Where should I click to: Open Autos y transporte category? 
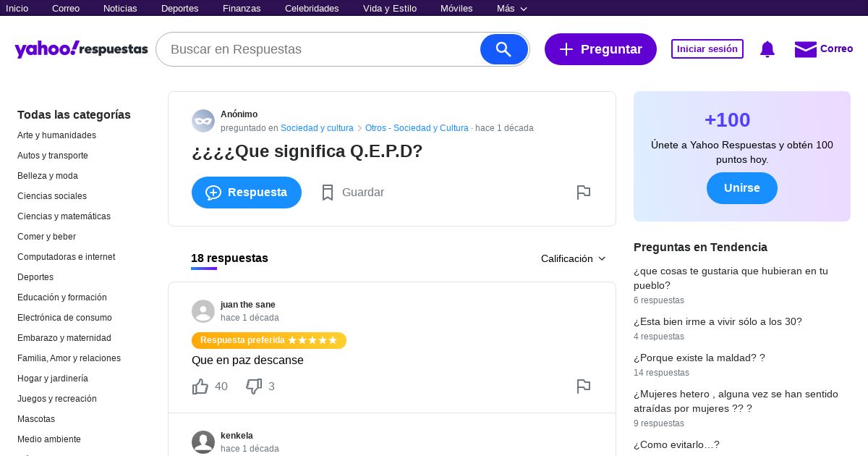pyautogui.click(x=53, y=156)
